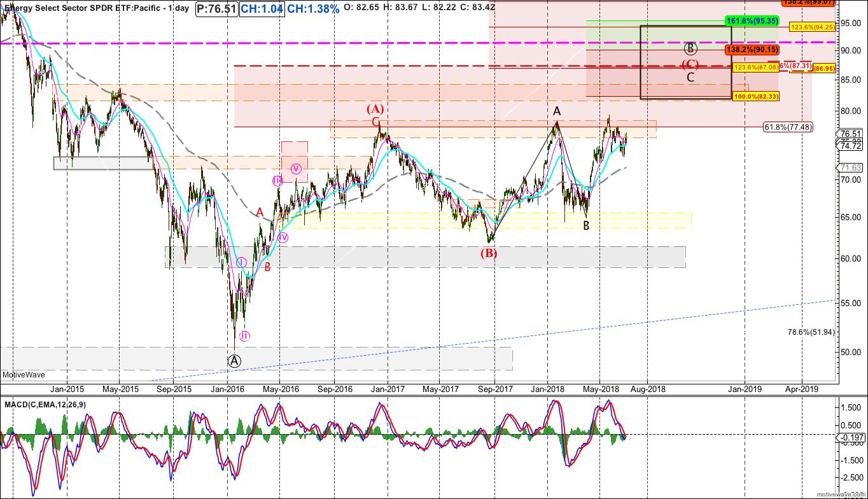Select small red B wave label in early 2016

[x=268, y=267]
